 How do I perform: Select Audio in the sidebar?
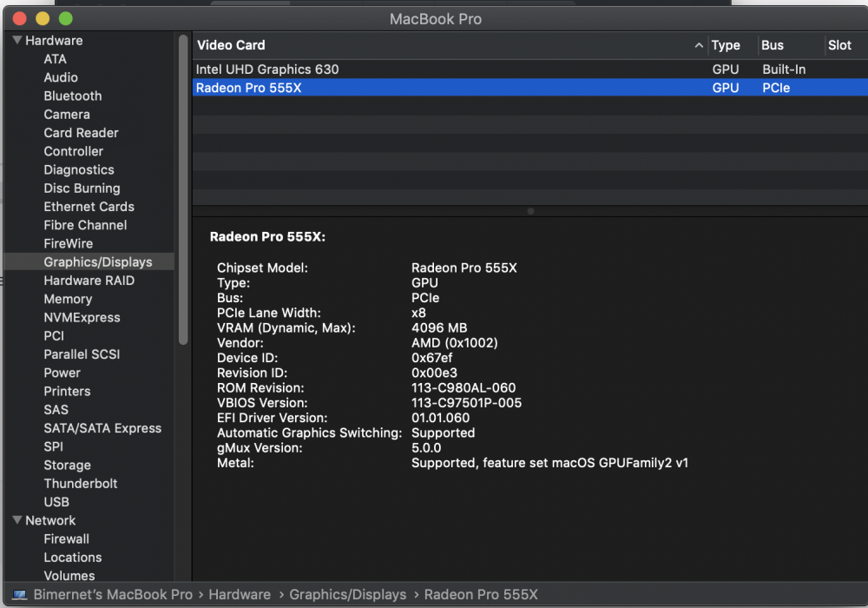[61, 77]
